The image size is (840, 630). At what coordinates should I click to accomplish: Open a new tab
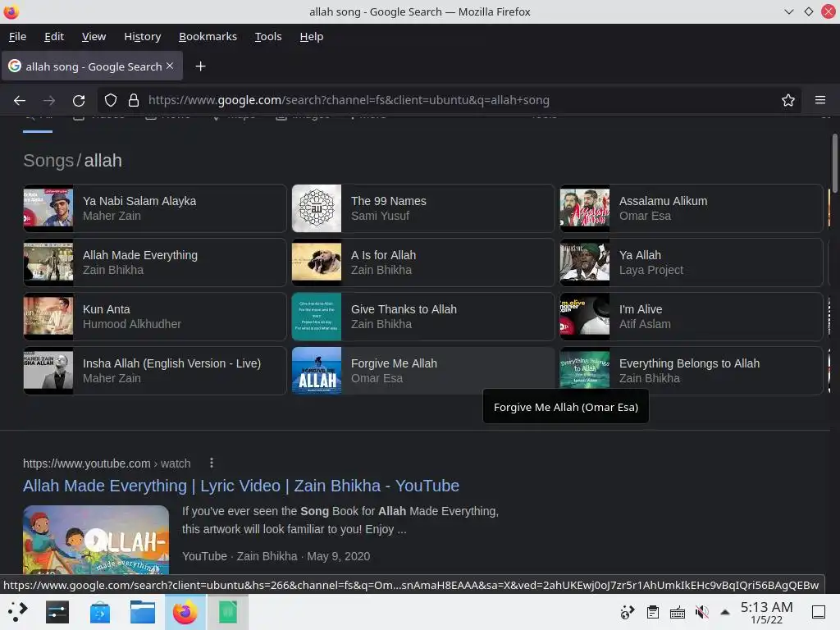(x=200, y=66)
